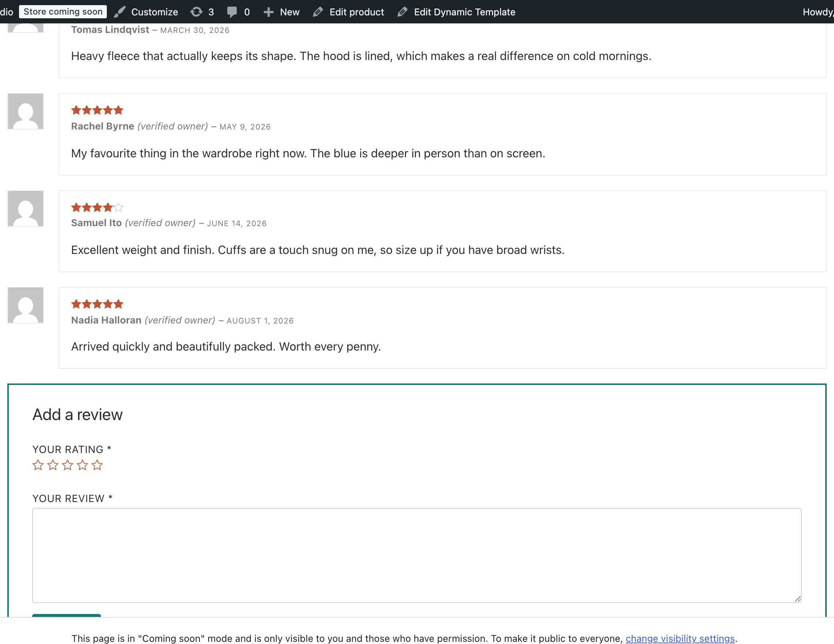This screenshot has width=834, height=644.
Task: Click Nadia Halloran's avatar image
Action: point(26,305)
